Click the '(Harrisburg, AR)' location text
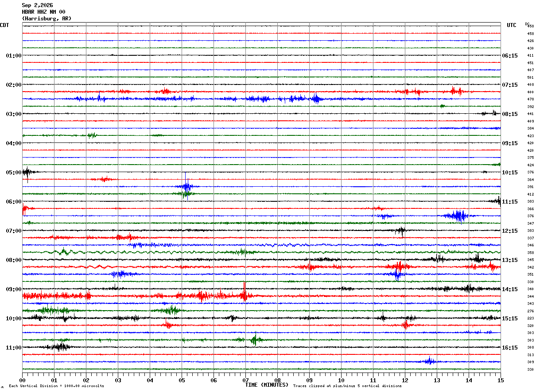This screenshot has width=536, height=392. point(47,19)
